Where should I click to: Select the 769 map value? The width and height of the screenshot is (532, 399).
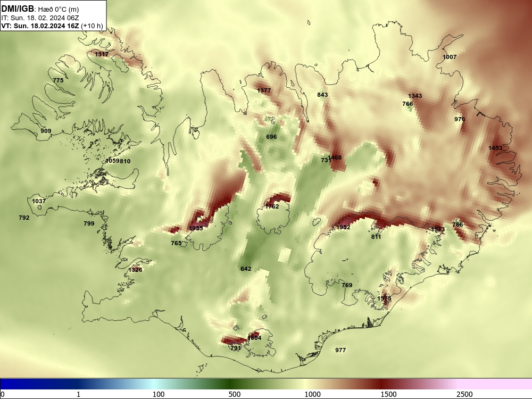pyautogui.click(x=347, y=285)
